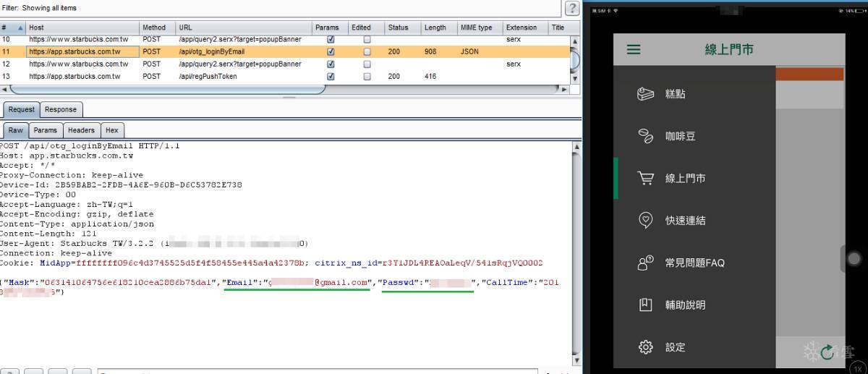Image resolution: width=868 pixels, height=374 pixels.
Task: Click the Length value 908
Action: click(x=430, y=52)
